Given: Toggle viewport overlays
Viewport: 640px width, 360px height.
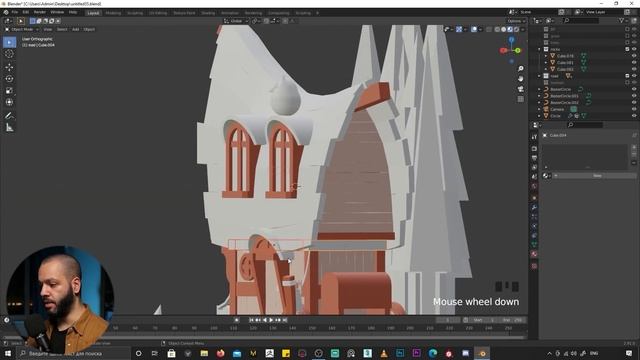Looking at the screenshot, I should pyautogui.click(x=474, y=29).
